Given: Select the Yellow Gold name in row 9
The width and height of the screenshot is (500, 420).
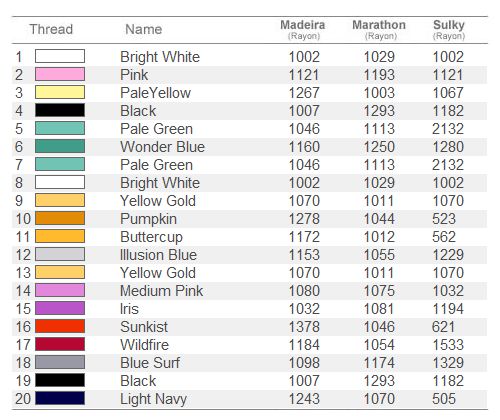Looking at the screenshot, I should coord(158,201).
